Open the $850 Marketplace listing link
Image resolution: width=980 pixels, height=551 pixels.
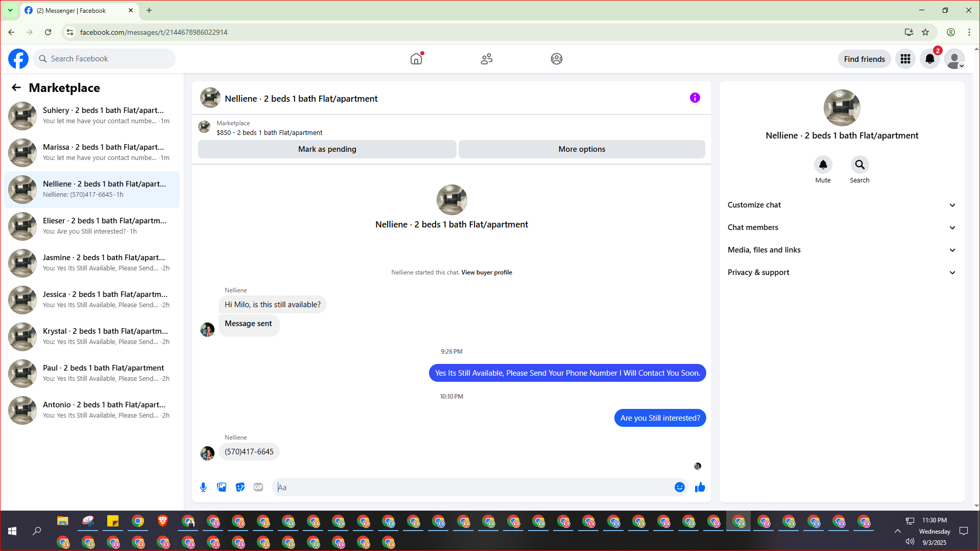[269, 132]
